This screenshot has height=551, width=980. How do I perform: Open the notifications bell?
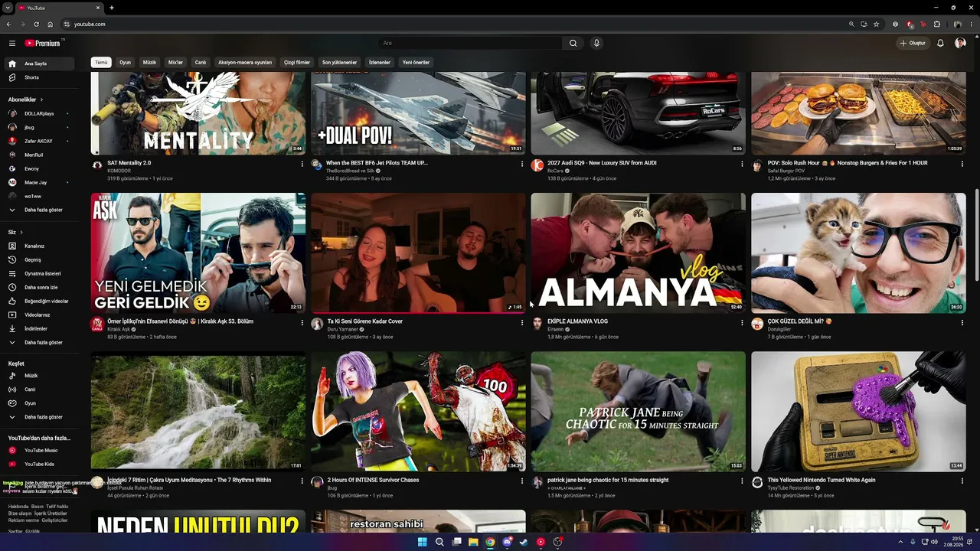coord(940,43)
